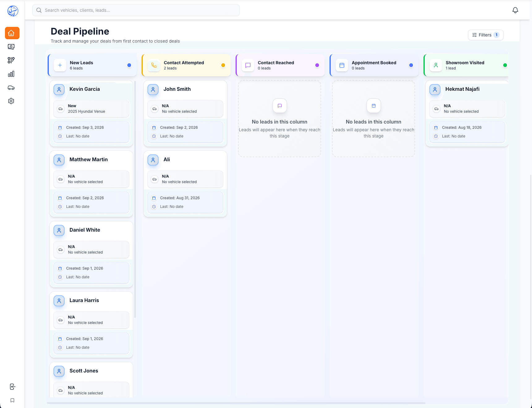Open Laura Harris lead card
This screenshot has width=532, height=408.
92,325
